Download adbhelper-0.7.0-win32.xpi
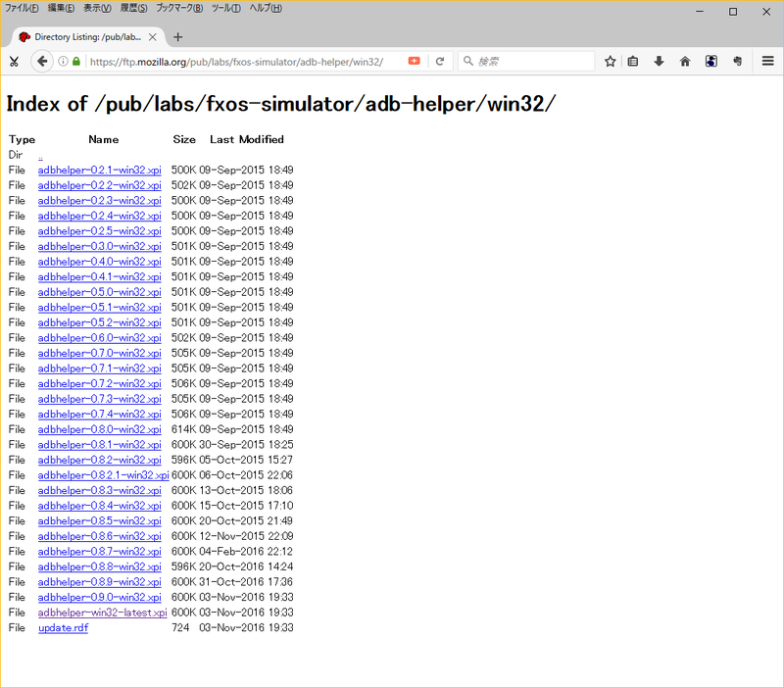Image resolution: width=784 pixels, height=688 pixels. (100, 353)
